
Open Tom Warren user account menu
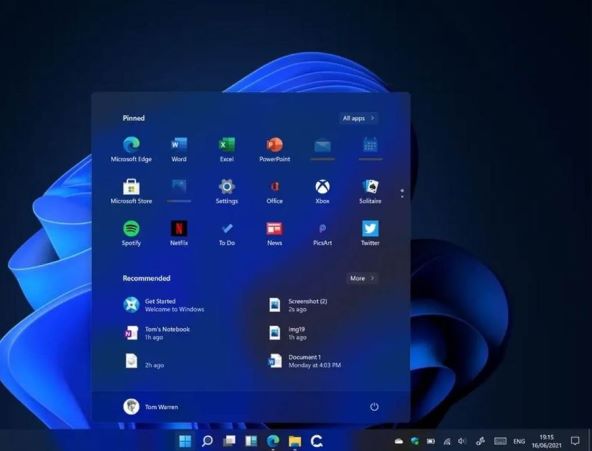coord(151,407)
